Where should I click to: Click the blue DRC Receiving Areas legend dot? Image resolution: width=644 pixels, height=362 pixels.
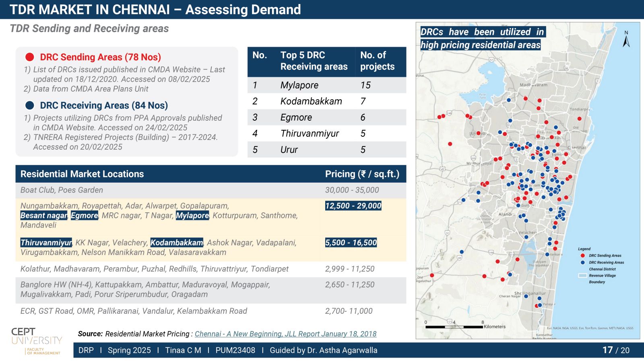pos(582,262)
